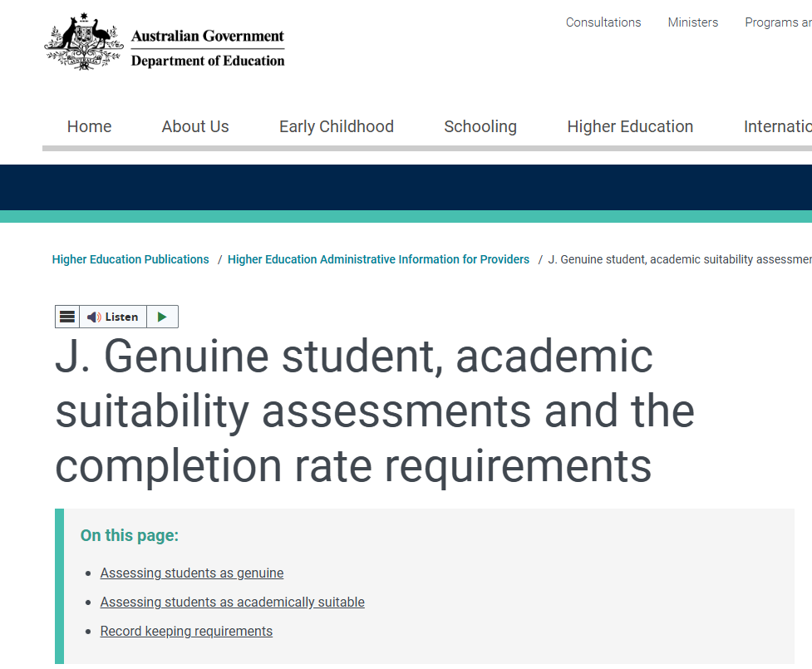Open Record keeping requirements anchor link
The width and height of the screenshot is (812, 669).
pyautogui.click(x=186, y=631)
